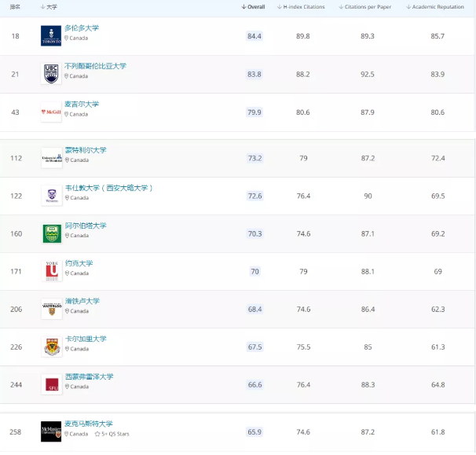
Task: Click location pin icon under 麦克马斯特大学
Action: point(66,434)
